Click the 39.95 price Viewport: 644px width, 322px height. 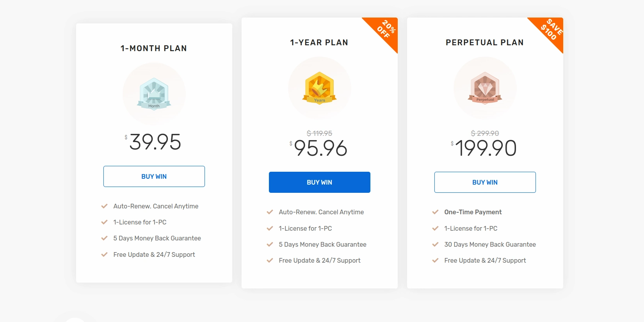click(155, 142)
